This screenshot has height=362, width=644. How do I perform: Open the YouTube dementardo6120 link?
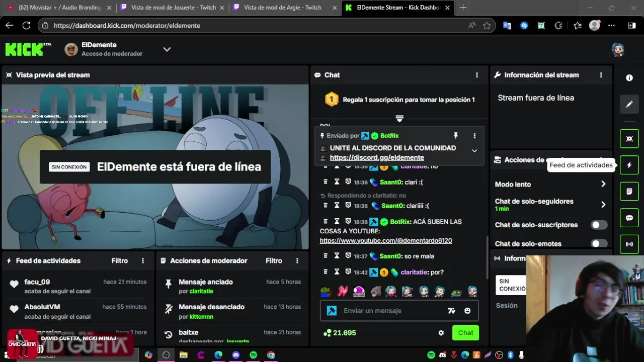click(x=386, y=241)
